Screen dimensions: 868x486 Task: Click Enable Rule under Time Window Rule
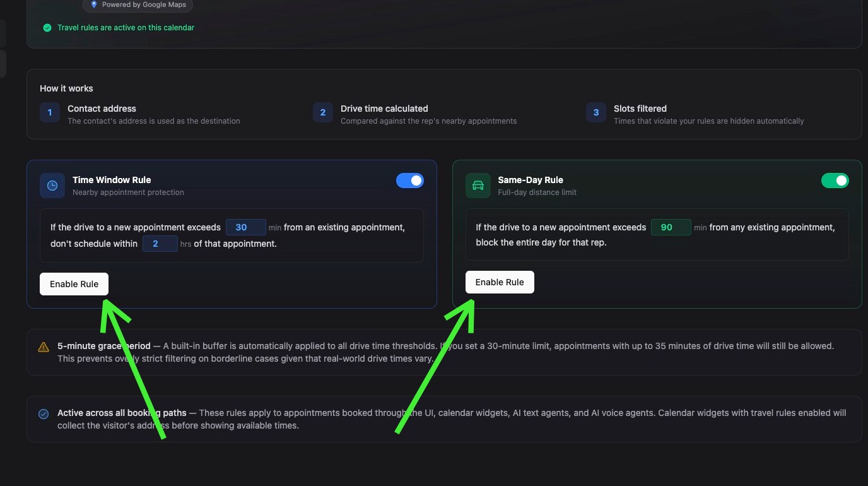coord(74,284)
